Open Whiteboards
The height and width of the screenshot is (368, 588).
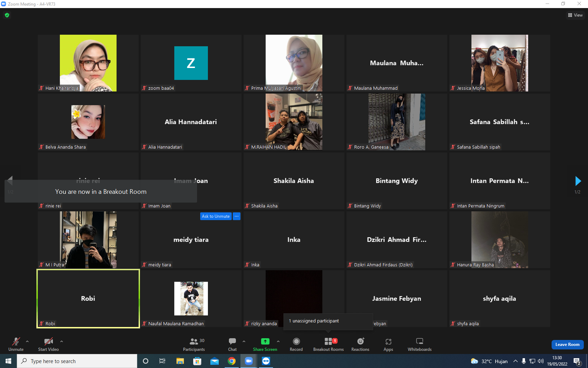420,345
